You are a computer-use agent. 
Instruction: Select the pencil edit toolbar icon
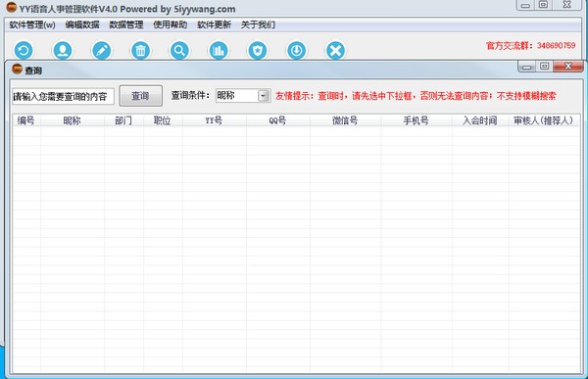[x=102, y=50]
